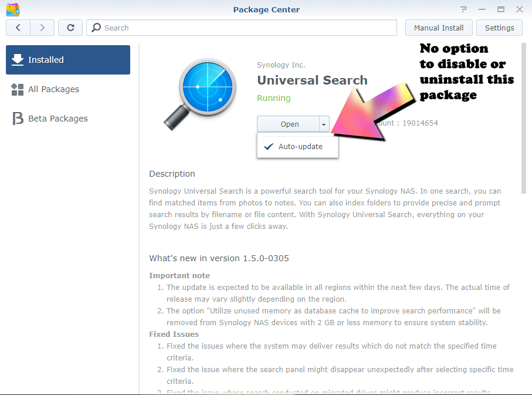Click the Synology Inc. developer label
This screenshot has height=395, width=532.
[281, 65]
